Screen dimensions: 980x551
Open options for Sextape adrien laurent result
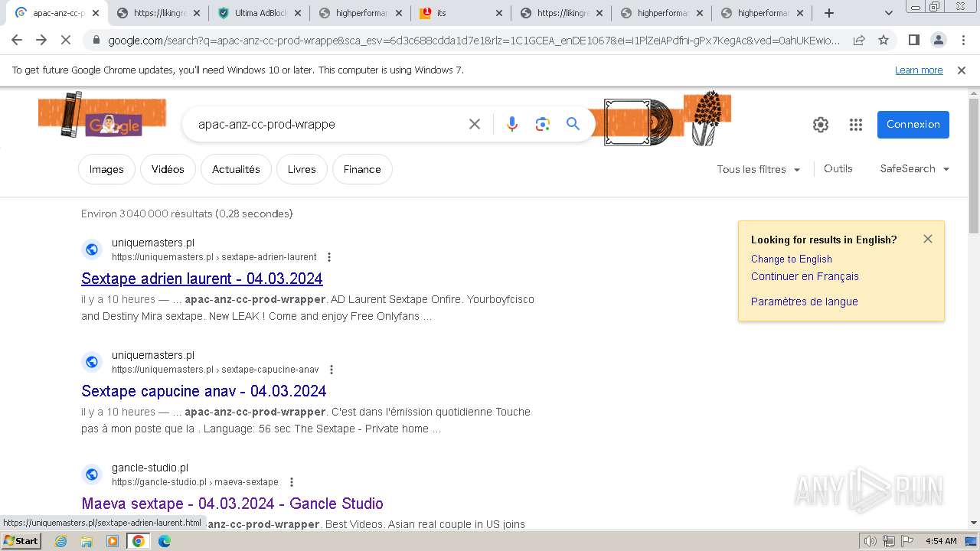[329, 257]
